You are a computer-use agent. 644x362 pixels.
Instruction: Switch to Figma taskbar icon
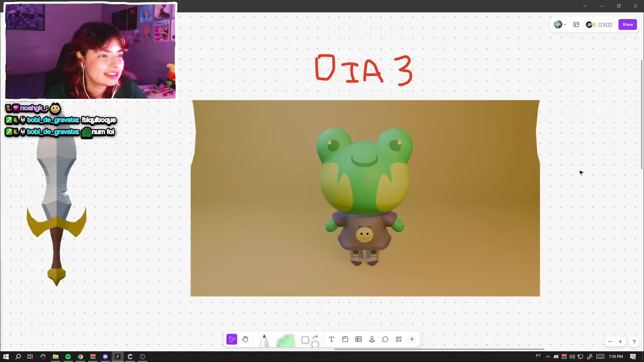118,356
